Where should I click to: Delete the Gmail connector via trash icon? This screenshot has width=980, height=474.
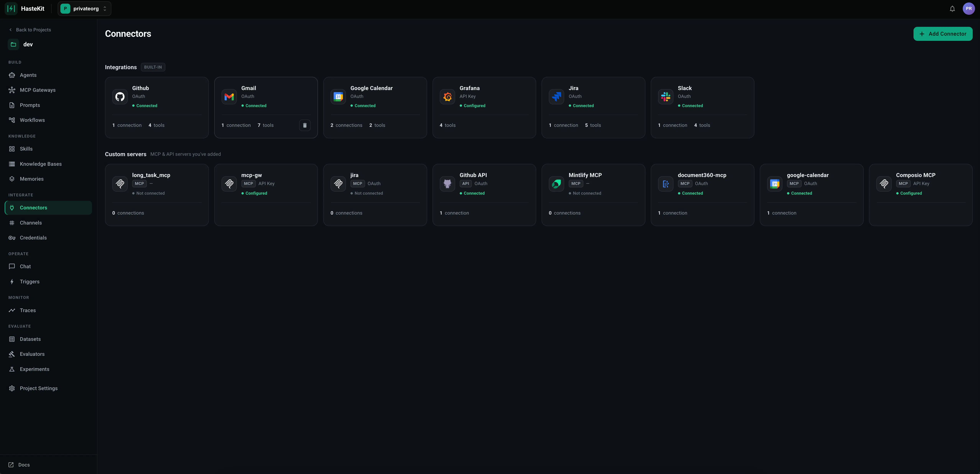tap(305, 125)
